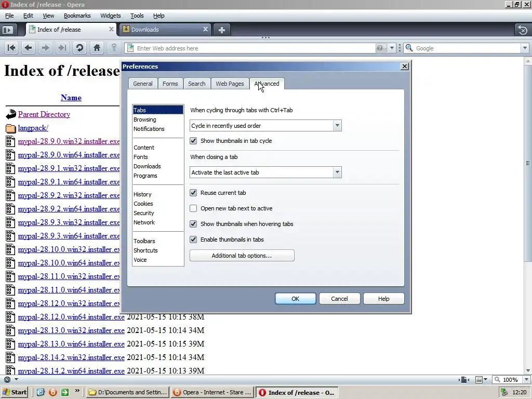
Task: Open the search engine dropdown arrow
Action: (525, 48)
